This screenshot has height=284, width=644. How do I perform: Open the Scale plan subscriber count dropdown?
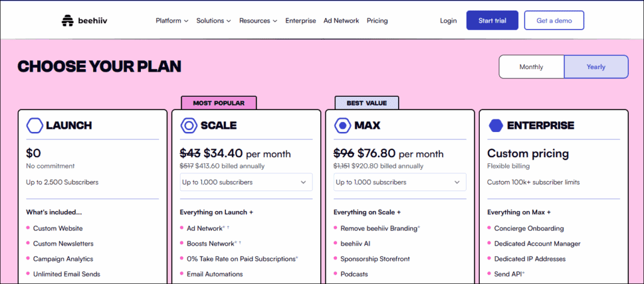[x=246, y=182]
